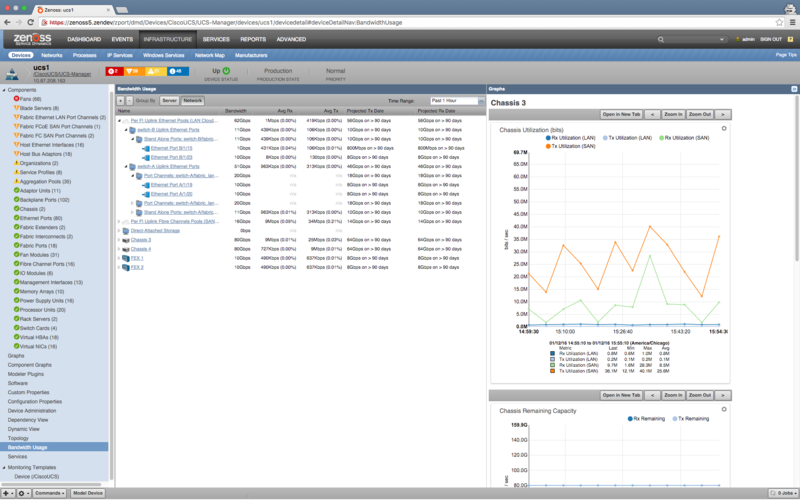Click the red status icon beside Fans
Viewport: 800px width, 500px height.
click(x=16, y=99)
